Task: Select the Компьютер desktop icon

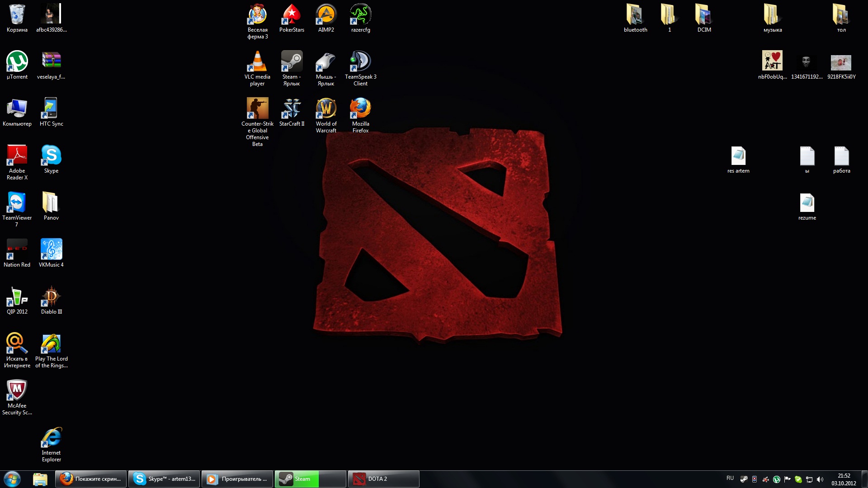Action: (17, 112)
